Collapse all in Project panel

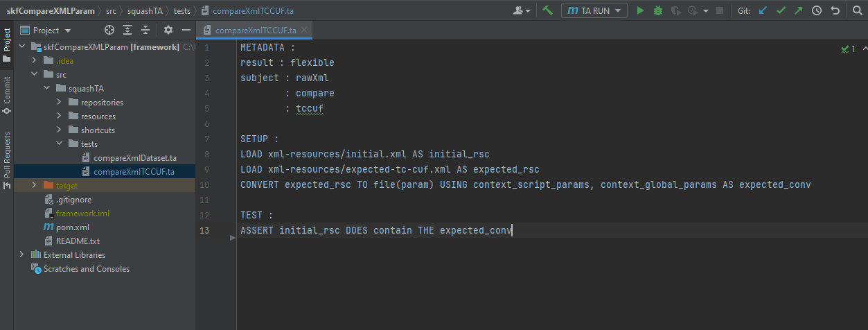pyautogui.click(x=145, y=30)
